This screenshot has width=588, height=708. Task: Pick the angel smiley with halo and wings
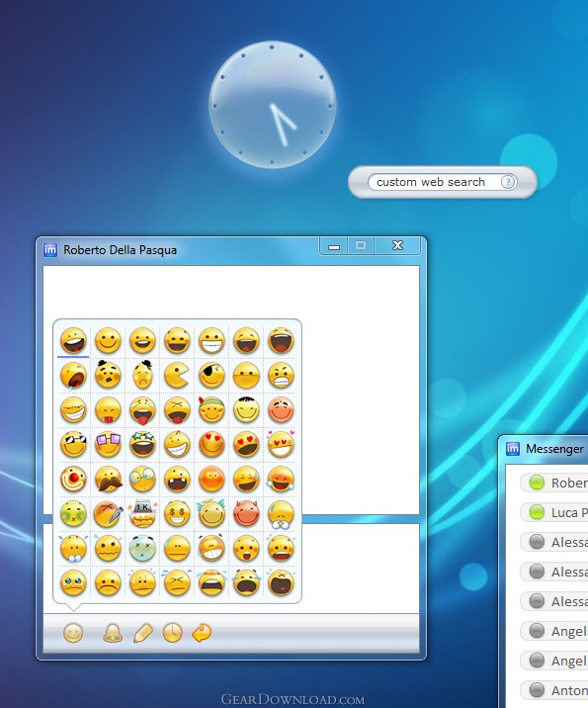tap(211, 514)
